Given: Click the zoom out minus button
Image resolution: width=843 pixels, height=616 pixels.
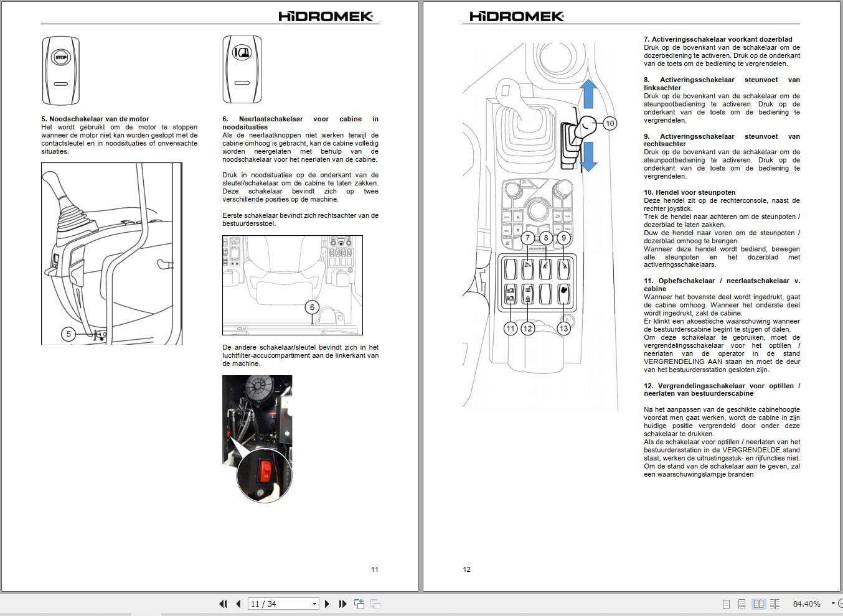Looking at the screenshot, I should [840, 604].
